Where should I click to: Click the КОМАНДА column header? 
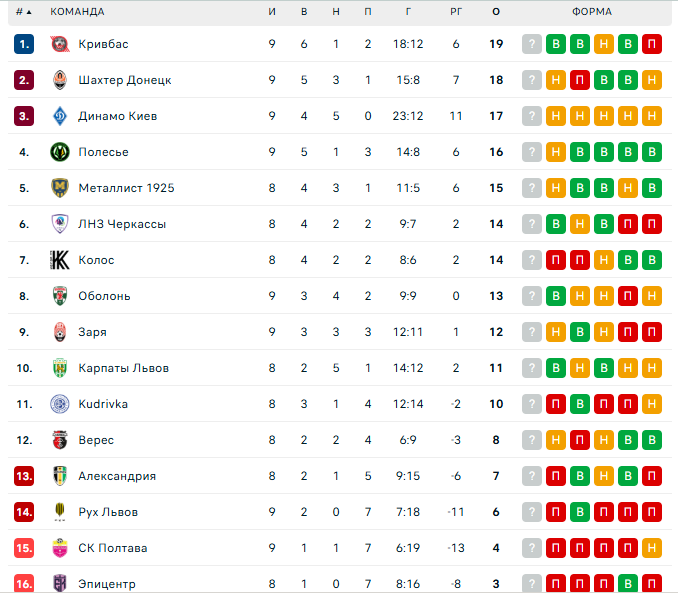[77, 12]
